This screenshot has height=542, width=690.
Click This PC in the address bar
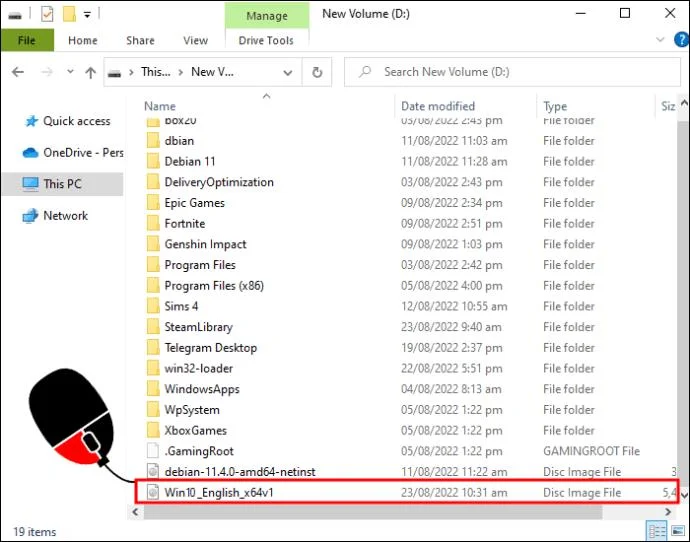[x=155, y=72]
